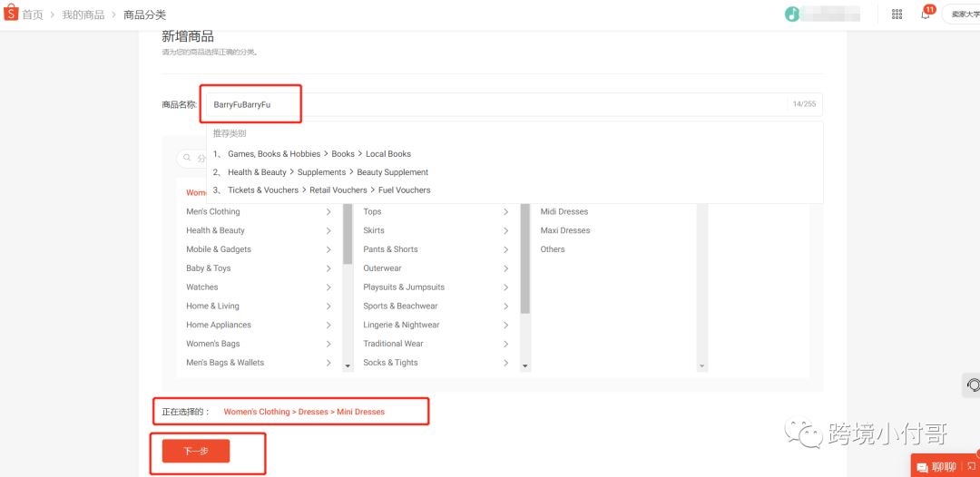Click the Shopee logo icon
The image size is (980, 477).
(11, 13)
